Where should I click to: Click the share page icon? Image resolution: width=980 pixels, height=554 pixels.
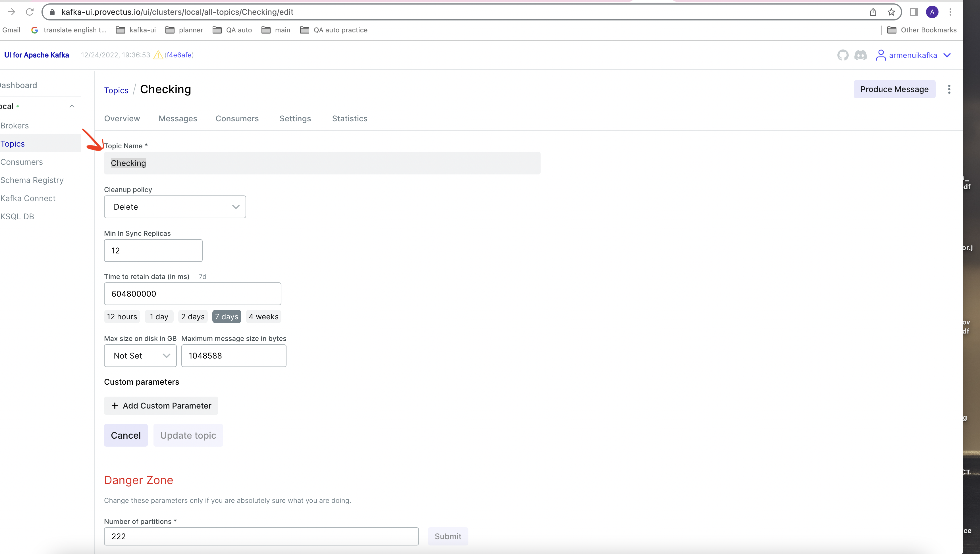click(x=873, y=12)
